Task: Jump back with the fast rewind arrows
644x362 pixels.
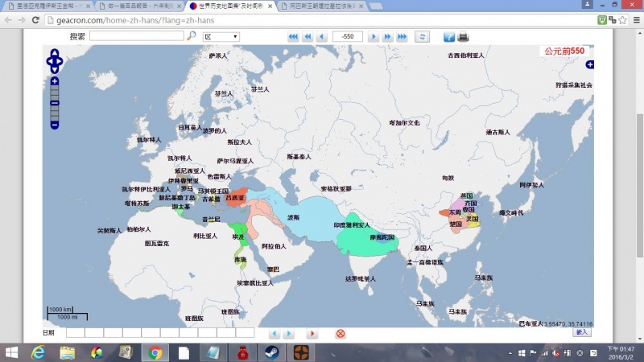Action: 308,37
